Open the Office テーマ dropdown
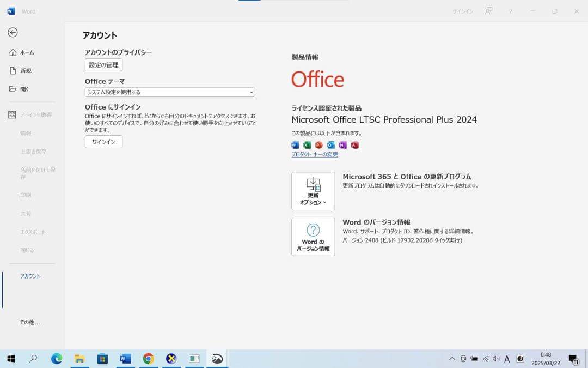The height and width of the screenshot is (368, 588). (x=169, y=92)
